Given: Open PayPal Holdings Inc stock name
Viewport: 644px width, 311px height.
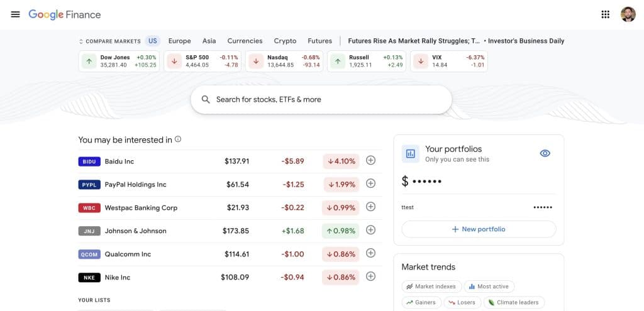Looking at the screenshot, I should 136,185.
